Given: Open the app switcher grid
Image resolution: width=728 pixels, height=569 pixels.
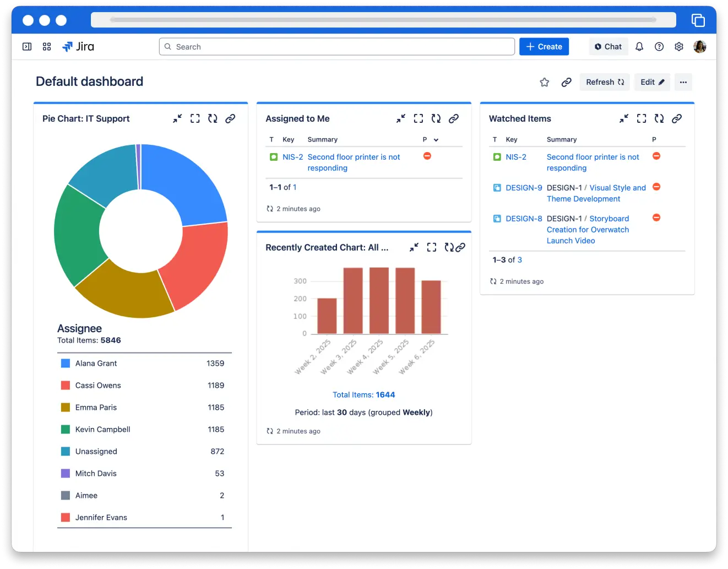Looking at the screenshot, I should tap(47, 47).
